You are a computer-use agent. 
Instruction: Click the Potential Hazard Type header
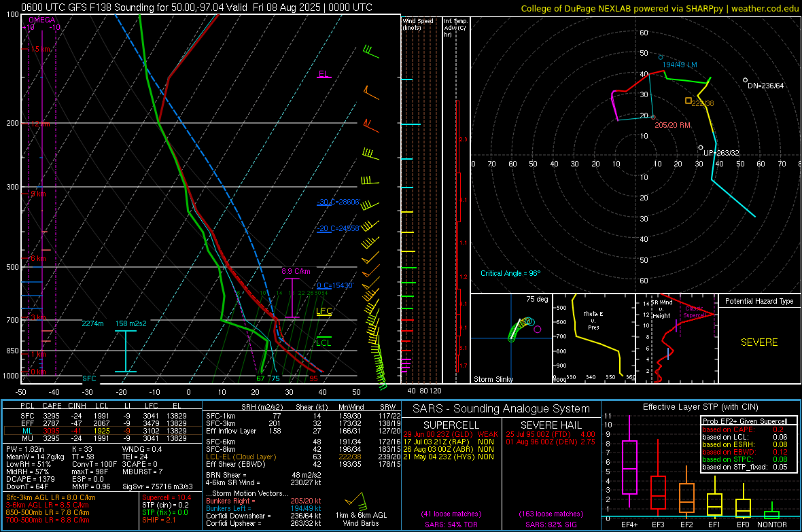click(759, 301)
